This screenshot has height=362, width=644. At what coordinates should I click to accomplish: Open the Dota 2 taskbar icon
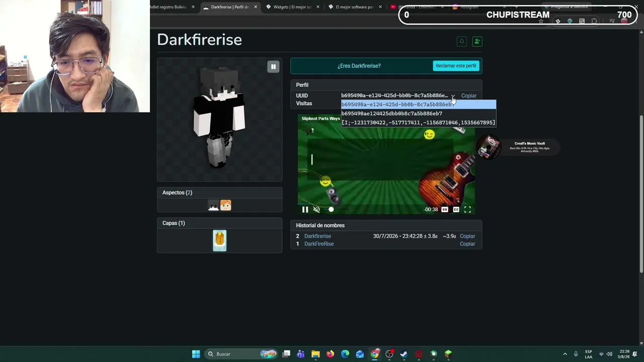coord(419,354)
